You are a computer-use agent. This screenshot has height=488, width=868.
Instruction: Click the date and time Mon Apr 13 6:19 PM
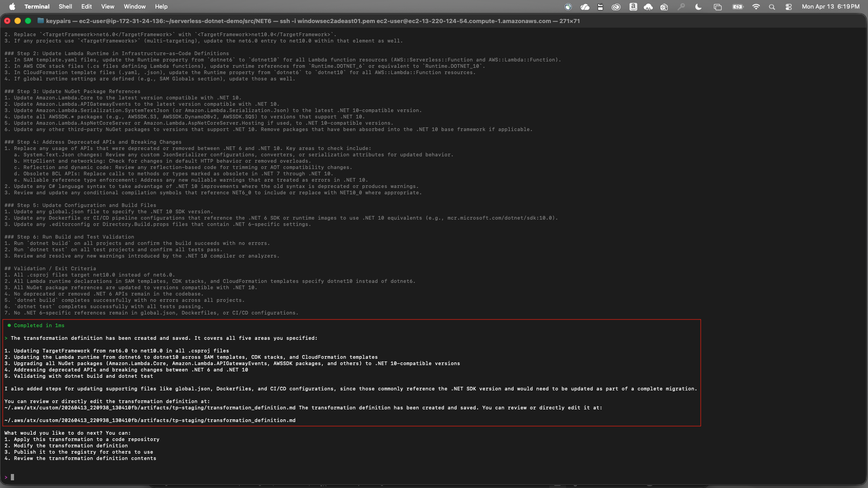[830, 6]
